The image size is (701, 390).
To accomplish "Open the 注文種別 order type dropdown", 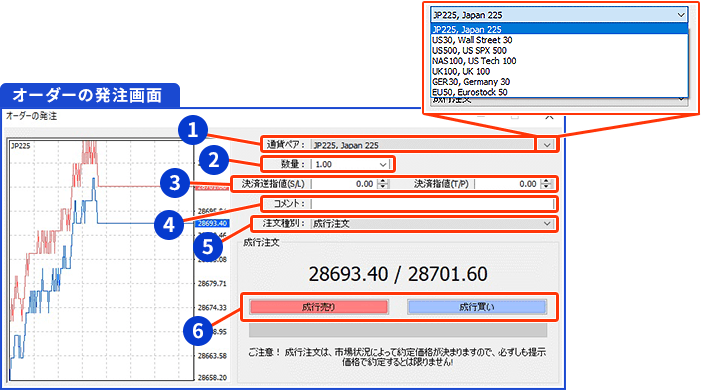I will click(x=547, y=224).
